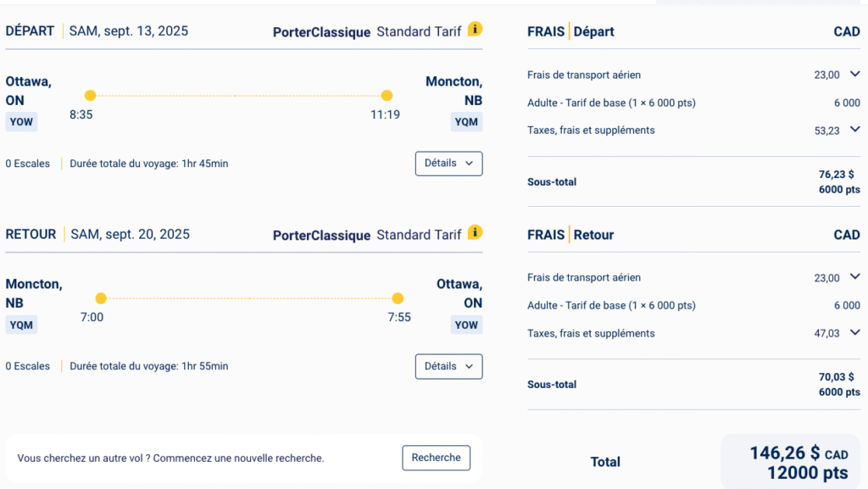The width and height of the screenshot is (868, 489).
Task: Click the PorterClassique label in the DÉPART header
Action: (321, 32)
